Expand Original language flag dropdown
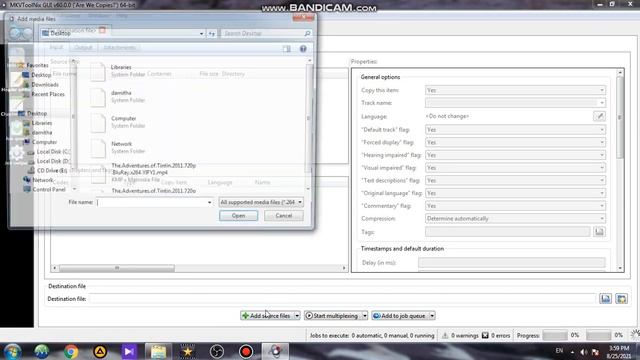The height and width of the screenshot is (360, 640). coord(602,193)
